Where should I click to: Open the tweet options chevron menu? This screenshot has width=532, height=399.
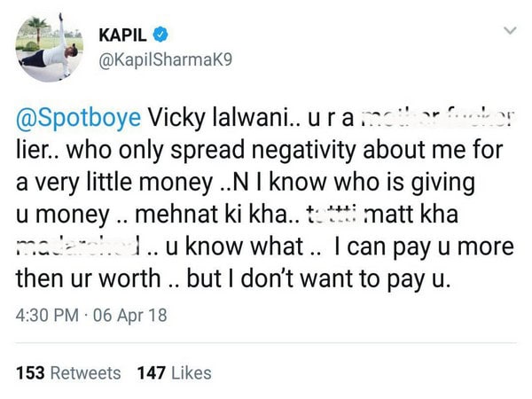(x=510, y=31)
